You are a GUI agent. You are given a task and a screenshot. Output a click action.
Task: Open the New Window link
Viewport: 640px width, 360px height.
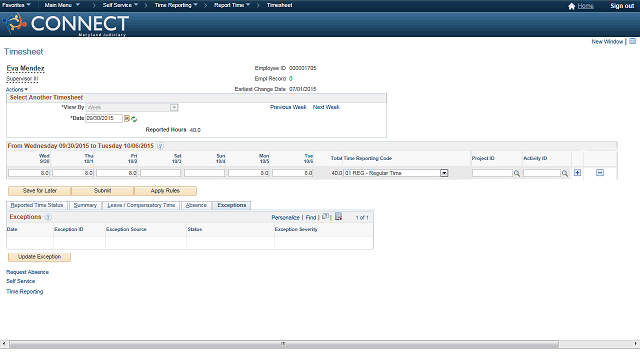pyautogui.click(x=607, y=42)
